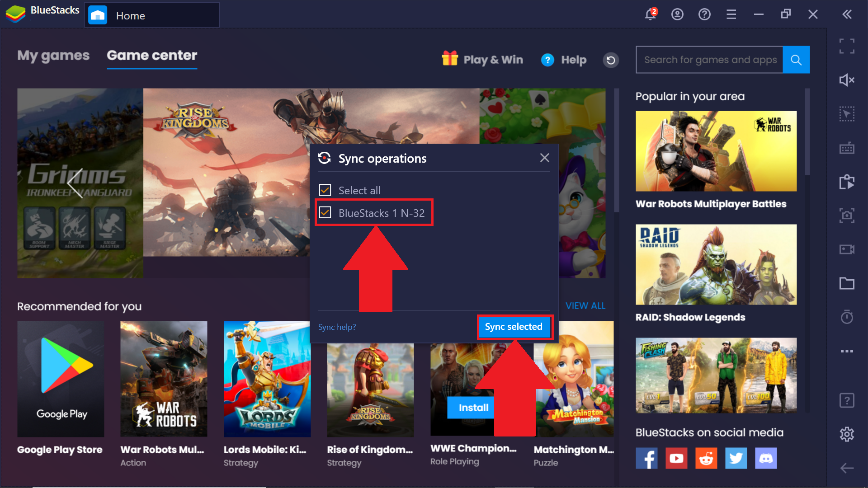Screen dimensions: 868x488
Task: Close the Sync operations dialog
Action: (544, 158)
